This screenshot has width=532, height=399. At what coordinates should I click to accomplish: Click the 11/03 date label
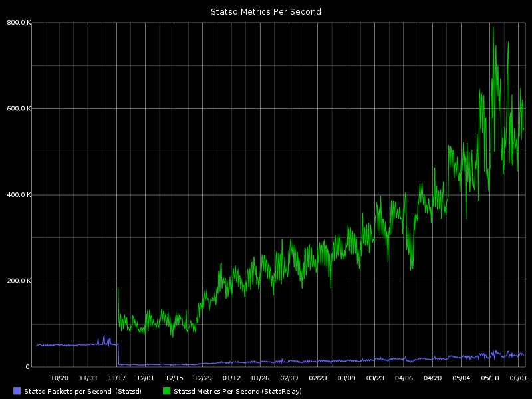[x=88, y=378]
